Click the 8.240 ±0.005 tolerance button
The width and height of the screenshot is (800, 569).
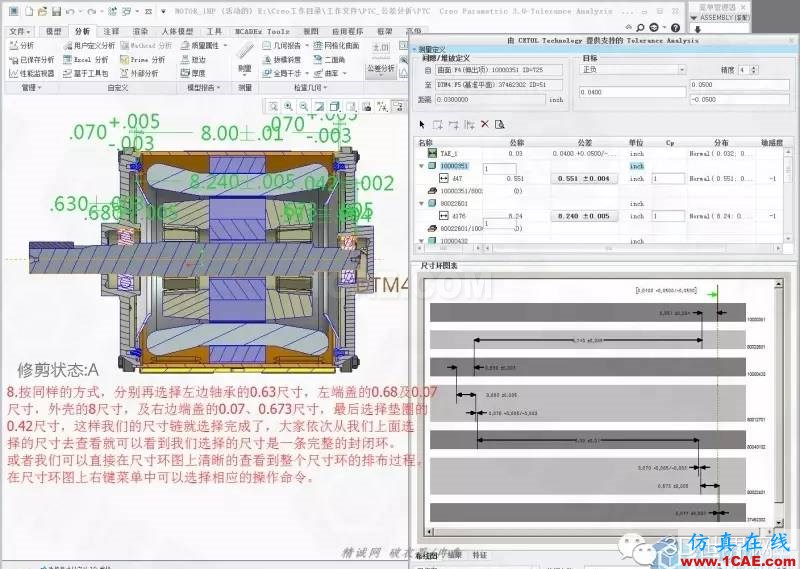coord(584,216)
